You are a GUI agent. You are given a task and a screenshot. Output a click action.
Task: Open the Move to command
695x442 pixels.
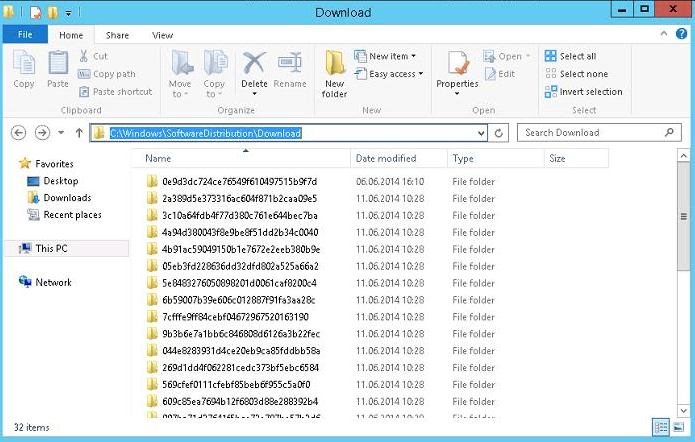[180, 74]
